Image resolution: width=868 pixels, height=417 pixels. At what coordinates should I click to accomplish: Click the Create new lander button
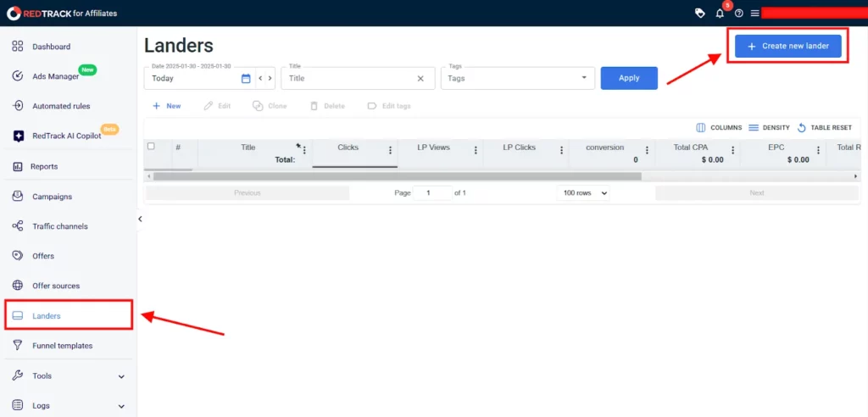[787, 46]
